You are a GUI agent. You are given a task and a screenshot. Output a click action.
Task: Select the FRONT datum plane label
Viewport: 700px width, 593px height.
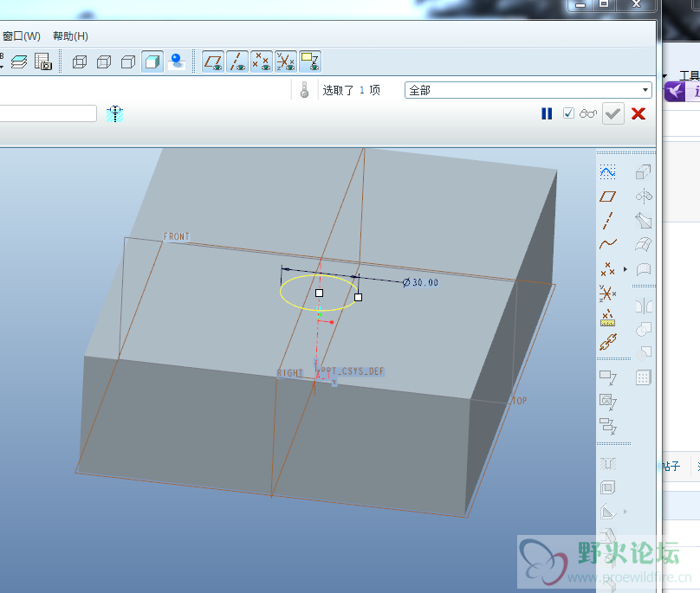(177, 236)
